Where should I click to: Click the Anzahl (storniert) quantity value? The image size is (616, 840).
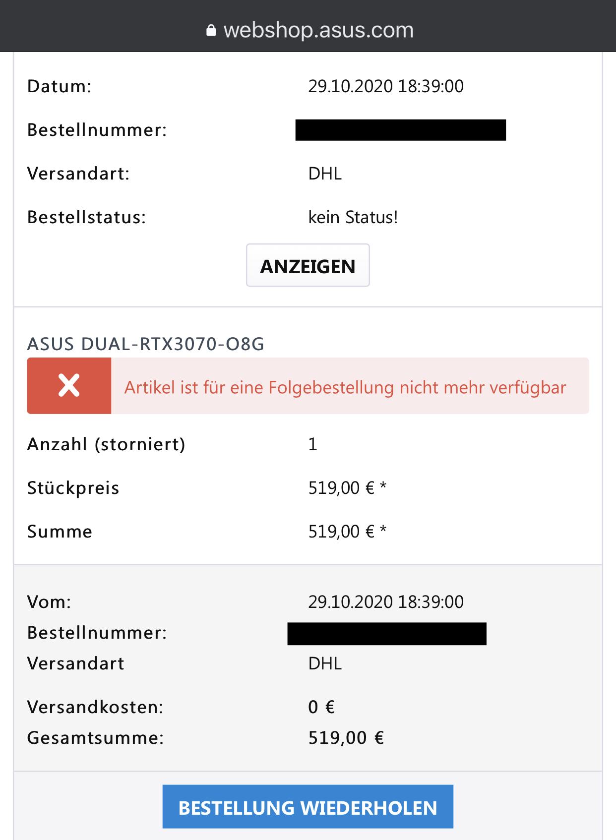point(312,444)
